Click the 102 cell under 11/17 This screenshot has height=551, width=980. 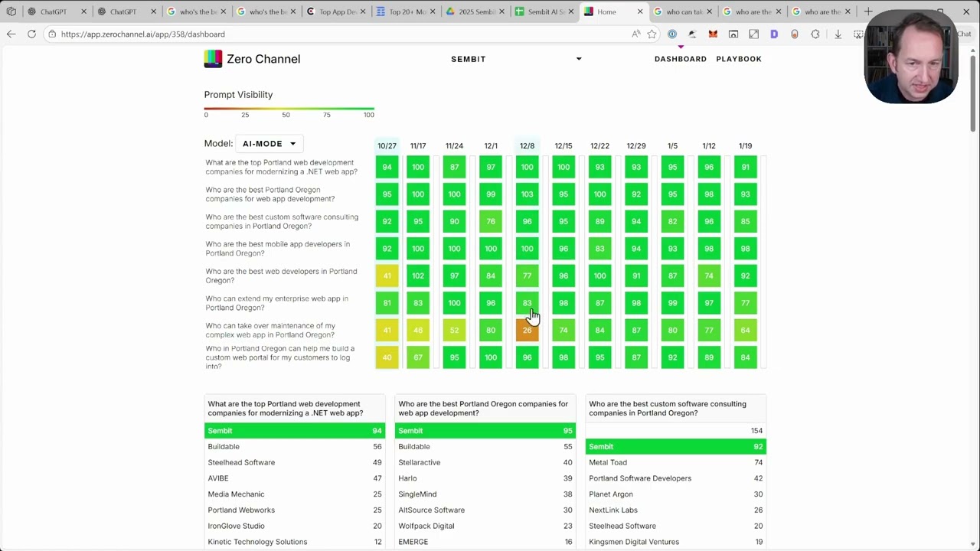click(x=418, y=275)
